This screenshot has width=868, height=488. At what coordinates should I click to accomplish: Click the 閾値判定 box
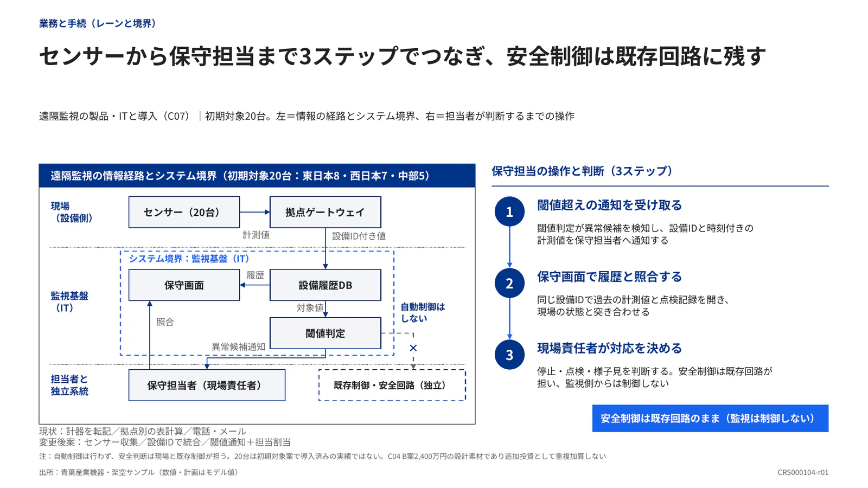(325, 333)
